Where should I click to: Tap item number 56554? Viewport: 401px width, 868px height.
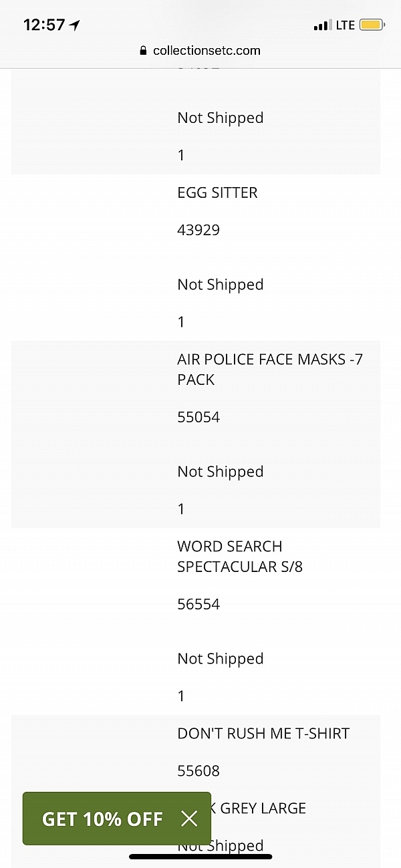coord(198,604)
